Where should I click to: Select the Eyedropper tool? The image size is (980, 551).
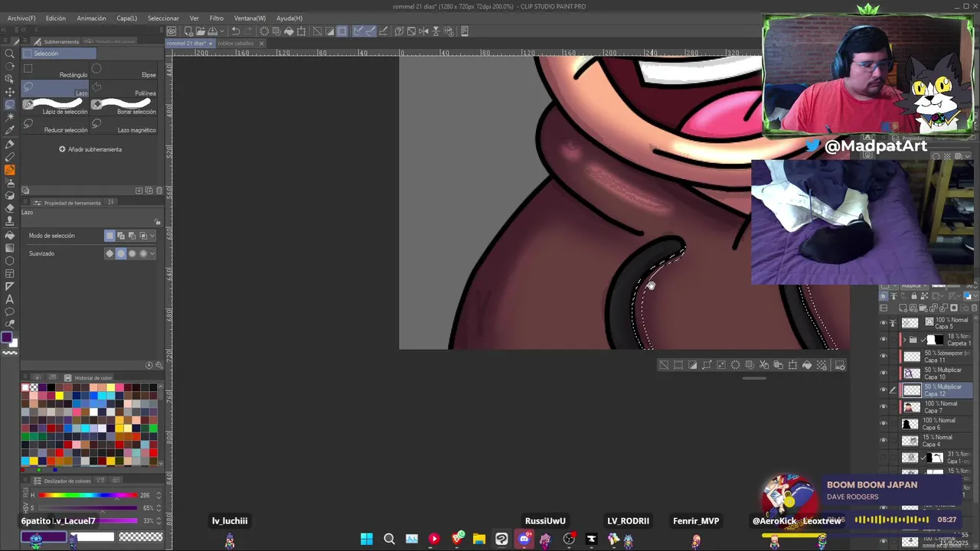coord(10,130)
